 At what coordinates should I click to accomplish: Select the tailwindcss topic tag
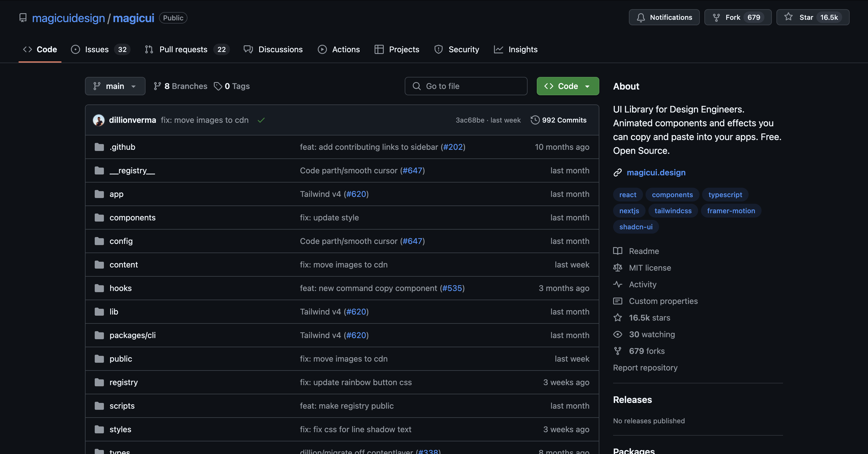673,211
